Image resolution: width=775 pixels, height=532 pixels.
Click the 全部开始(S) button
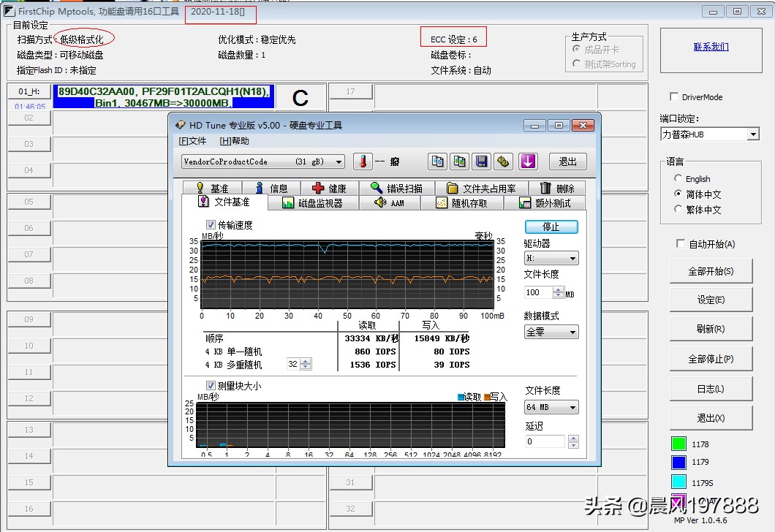(711, 271)
